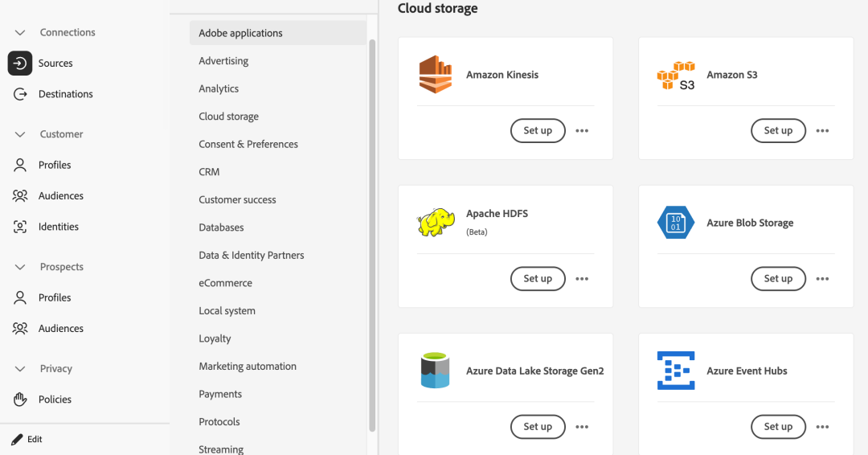Select the Databases category
Image resolution: width=868 pixels, height=455 pixels.
221,227
